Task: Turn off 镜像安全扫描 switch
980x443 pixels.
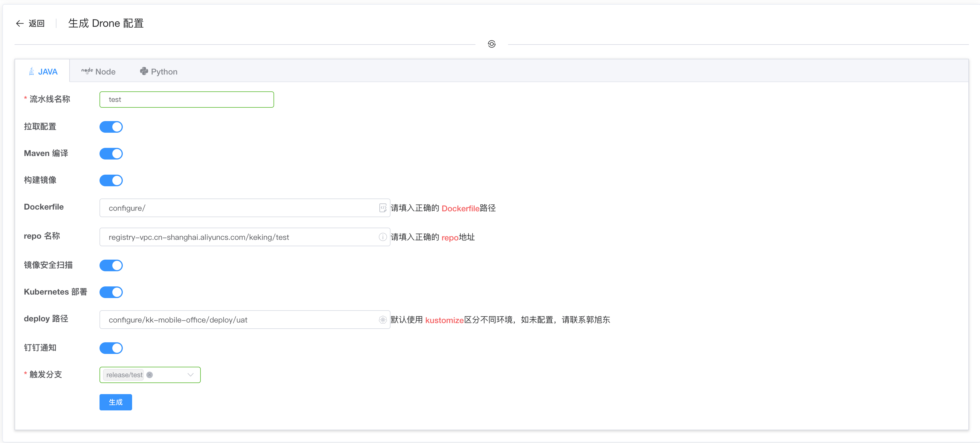Action: 111,265
